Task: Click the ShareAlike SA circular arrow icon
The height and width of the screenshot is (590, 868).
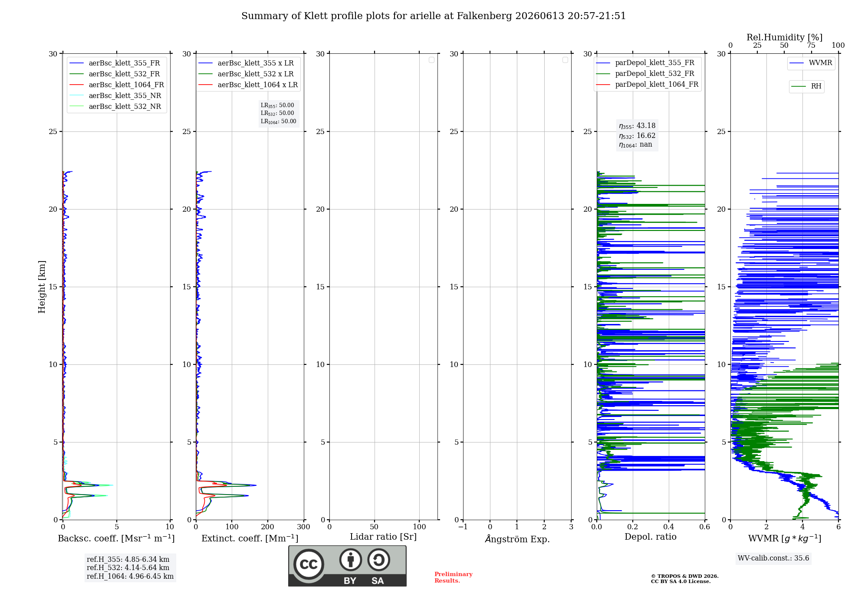Action: tap(379, 560)
